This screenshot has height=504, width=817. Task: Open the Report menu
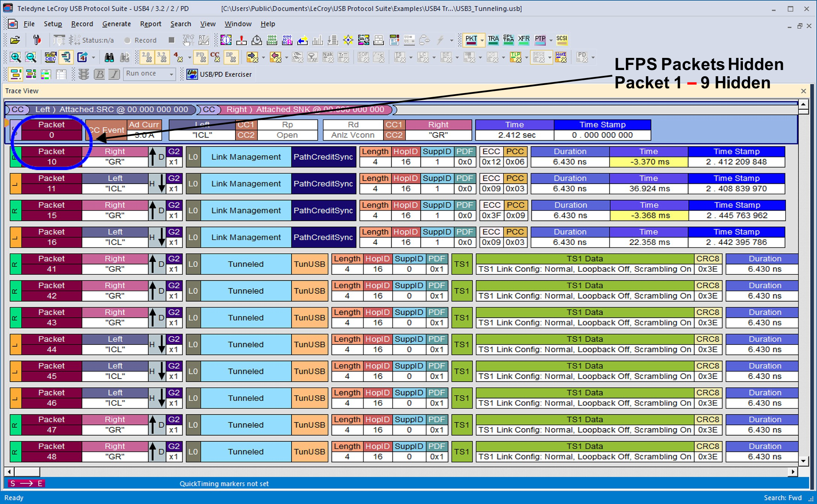tap(150, 24)
